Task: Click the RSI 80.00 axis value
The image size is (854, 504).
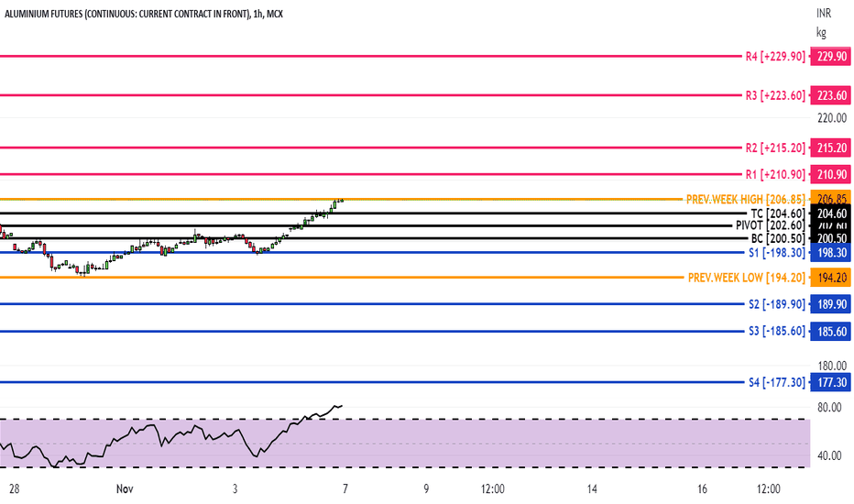Action: click(829, 407)
